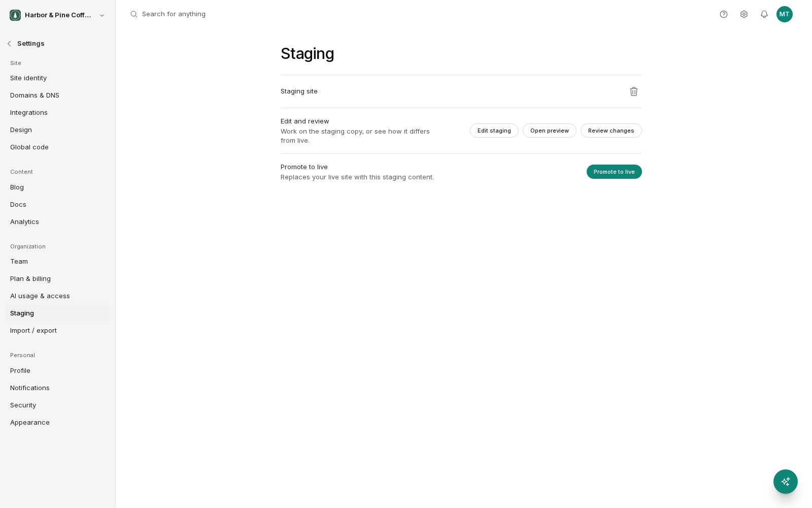Open Security settings

(x=57, y=405)
